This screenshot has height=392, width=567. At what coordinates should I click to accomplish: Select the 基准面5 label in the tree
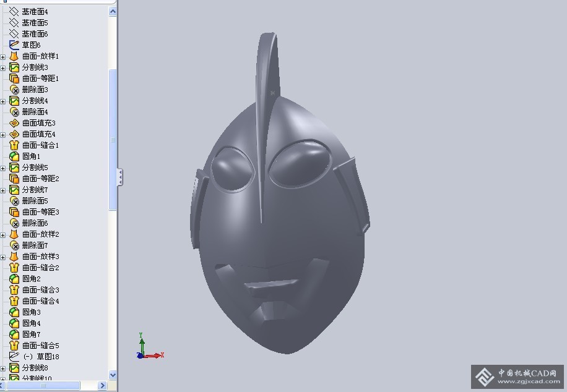click(35, 23)
